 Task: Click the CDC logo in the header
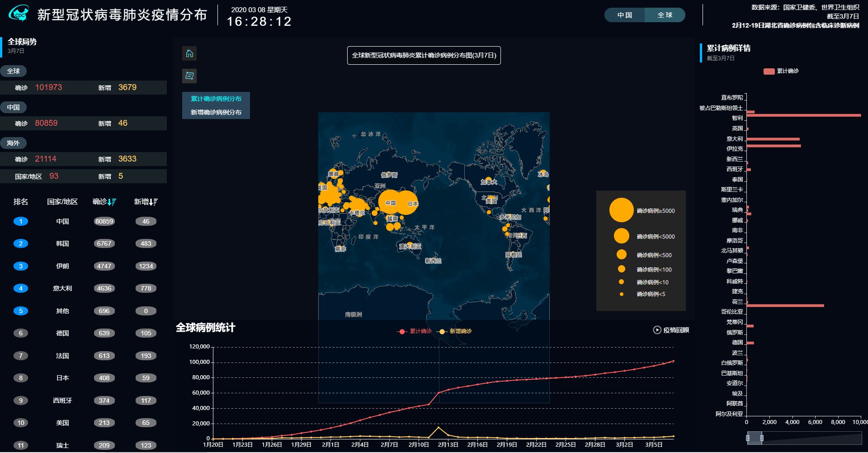point(19,14)
